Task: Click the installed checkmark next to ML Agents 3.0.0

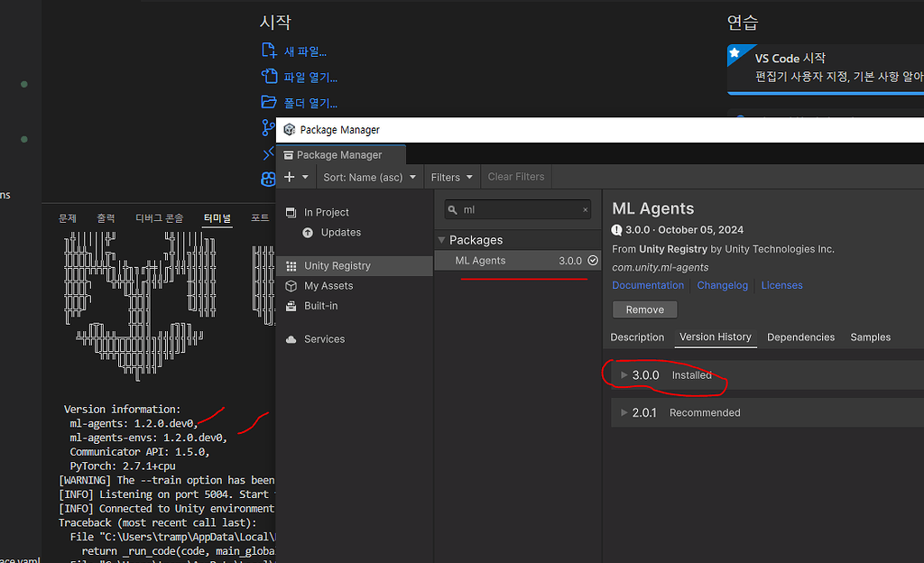Action: [x=593, y=260]
